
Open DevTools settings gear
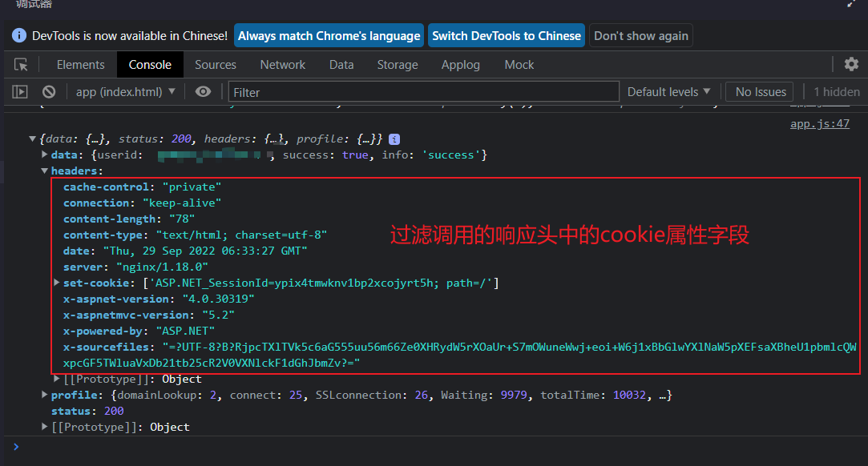pyautogui.click(x=851, y=64)
